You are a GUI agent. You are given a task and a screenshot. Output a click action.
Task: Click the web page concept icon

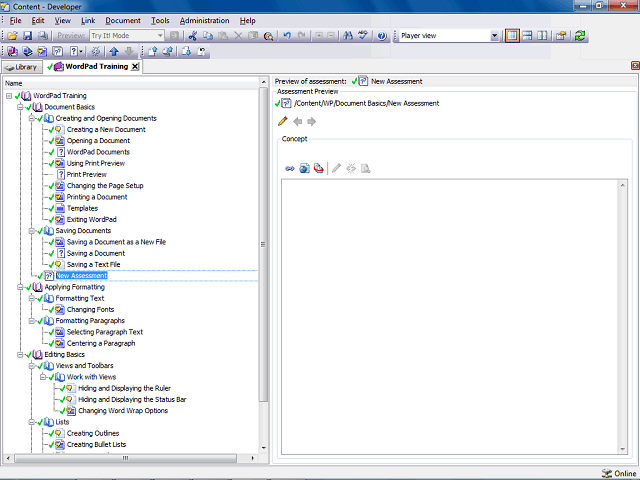(304, 168)
